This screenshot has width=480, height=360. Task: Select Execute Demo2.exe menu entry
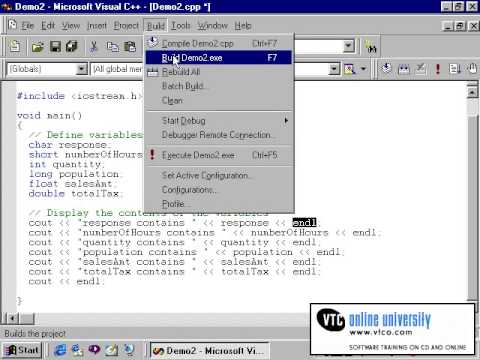[x=219, y=155]
